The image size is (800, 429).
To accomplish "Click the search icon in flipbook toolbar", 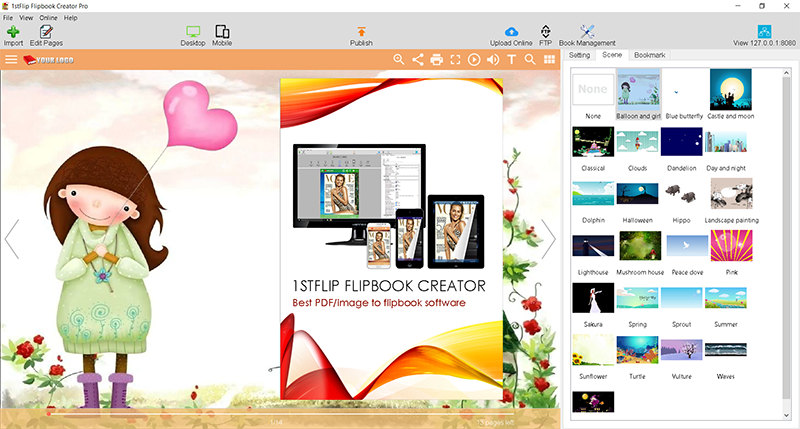I will pyautogui.click(x=530, y=60).
